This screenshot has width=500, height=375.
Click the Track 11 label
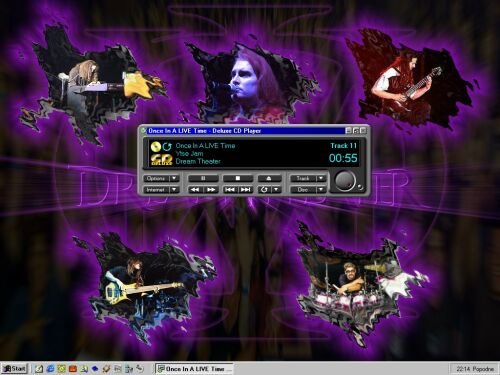pyautogui.click(x=344, y=146)
